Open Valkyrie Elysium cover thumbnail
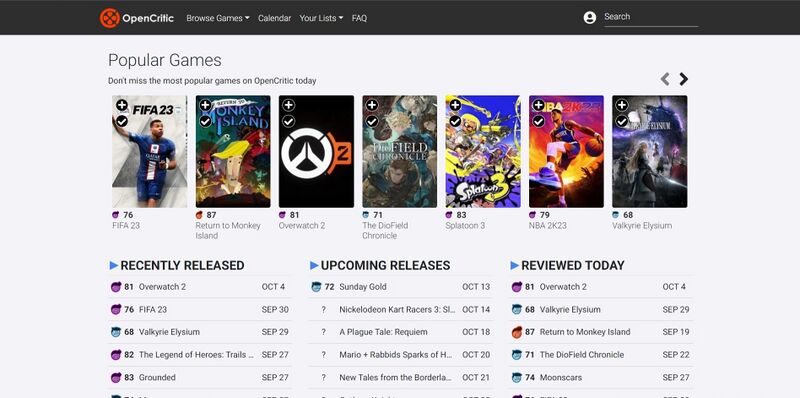Image resolution: width=800 pixels, height=398 pixels. [649, 152]
